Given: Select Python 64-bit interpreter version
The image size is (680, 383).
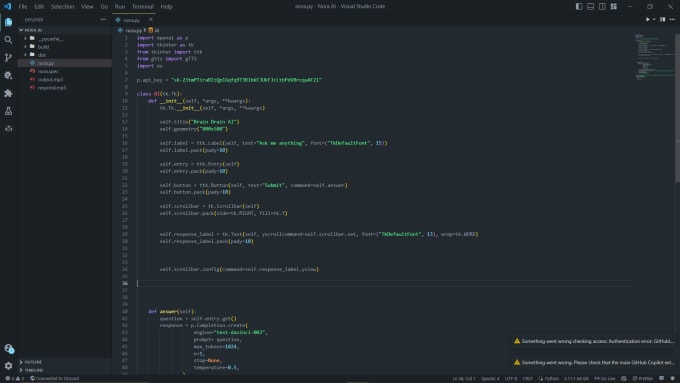Looking at the screenshot, I should (576, 378).
